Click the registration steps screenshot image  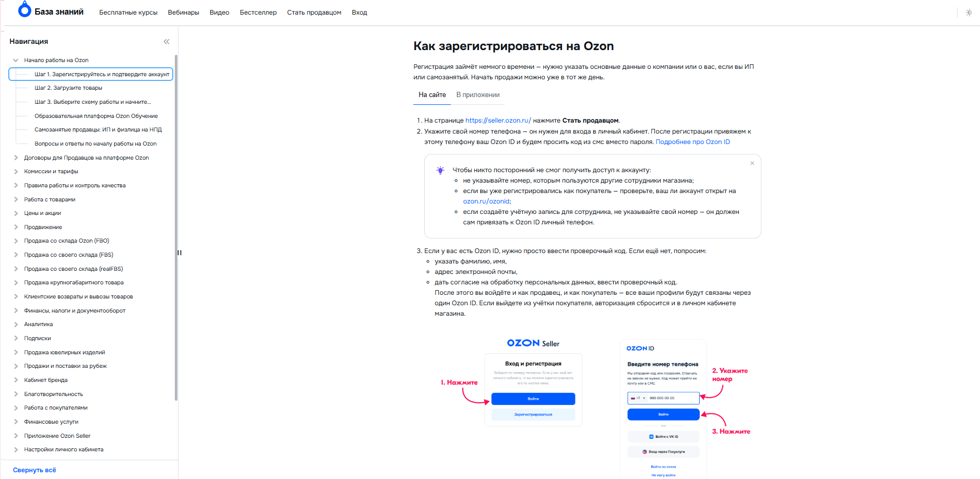[595, 407]
